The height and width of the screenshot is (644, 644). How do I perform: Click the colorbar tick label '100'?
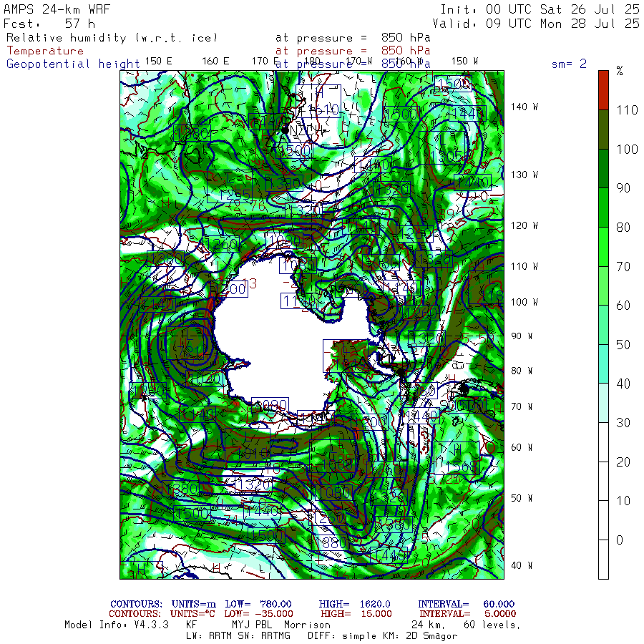[627, 149]
